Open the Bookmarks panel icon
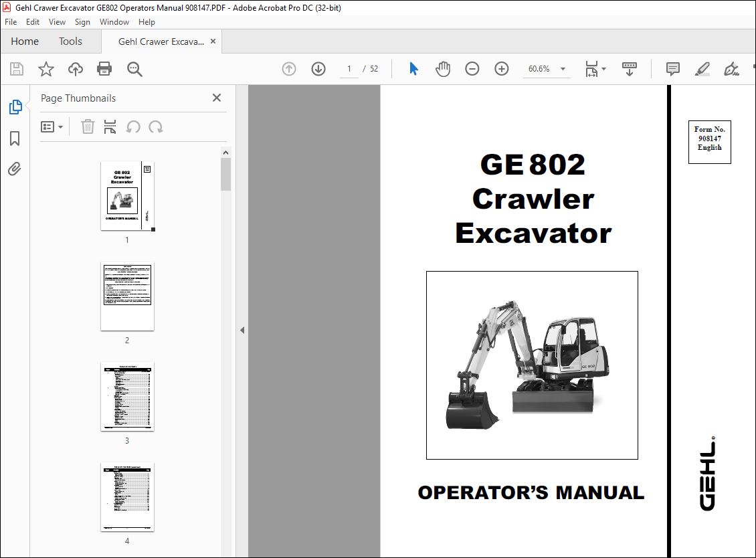 15,138
